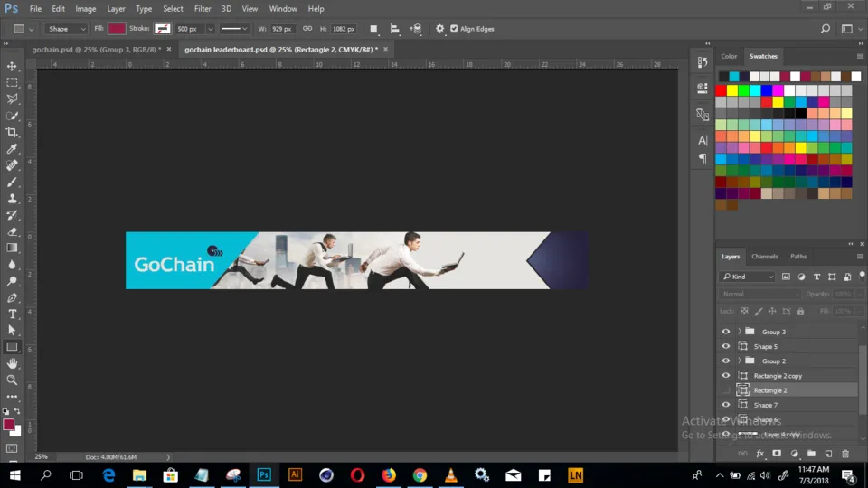Select the Clone Stamp tool
This screenshot has height=488, width=868.
pos(12,199)
